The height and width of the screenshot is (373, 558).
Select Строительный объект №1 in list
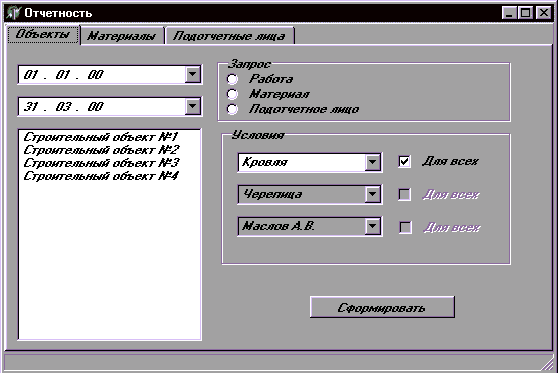coord(101,137)
